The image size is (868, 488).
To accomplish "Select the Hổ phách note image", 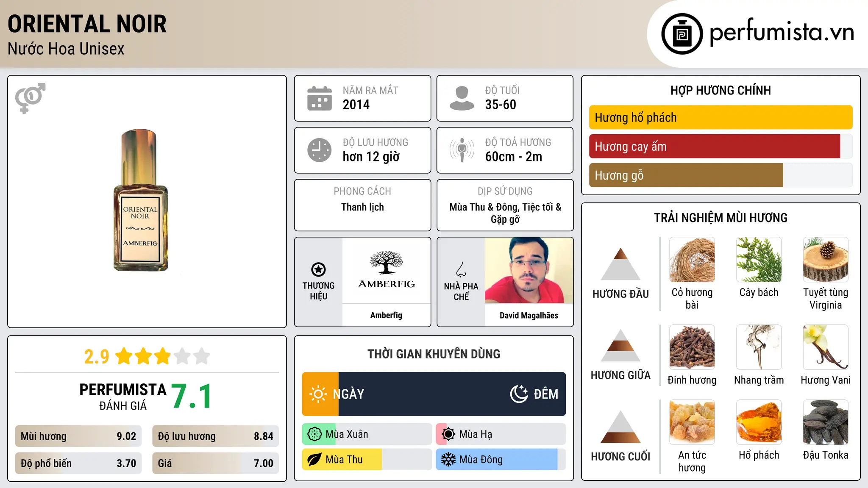I will 759,422.
